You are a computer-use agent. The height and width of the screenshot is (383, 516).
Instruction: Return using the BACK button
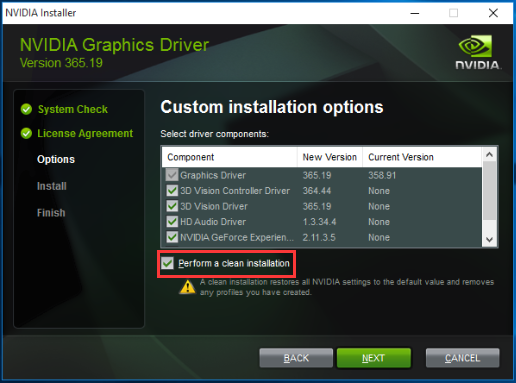tap(296, 358)
